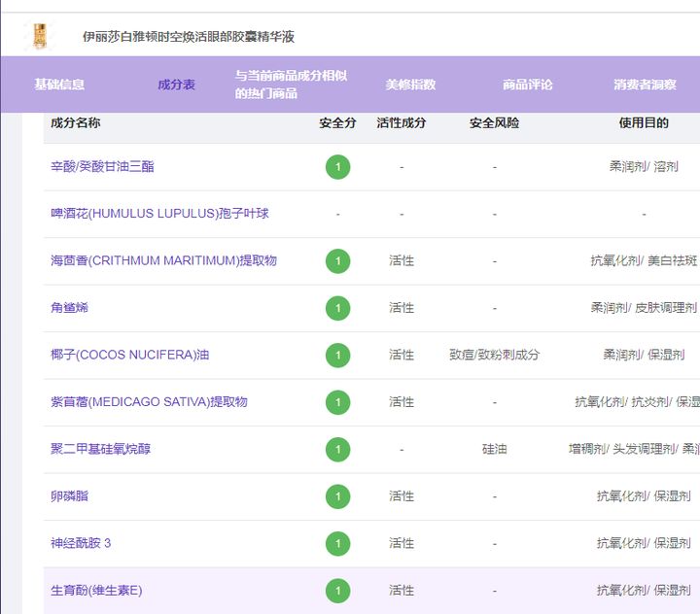Open ingredient link 啤酒花(HUMULUS LUPULUS)孢子叶球
The height and width of the screenshot is (614, 700).
(x=159, y=214)
